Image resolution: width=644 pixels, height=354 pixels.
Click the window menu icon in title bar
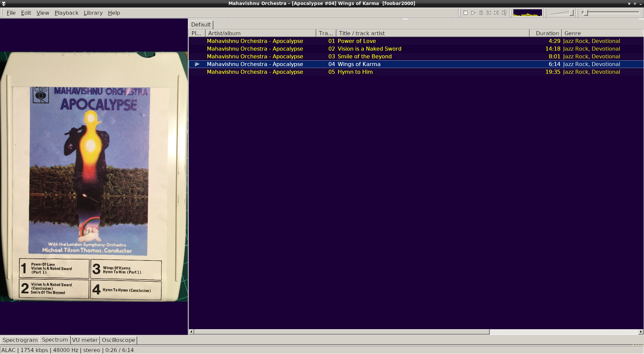point(4,3)
